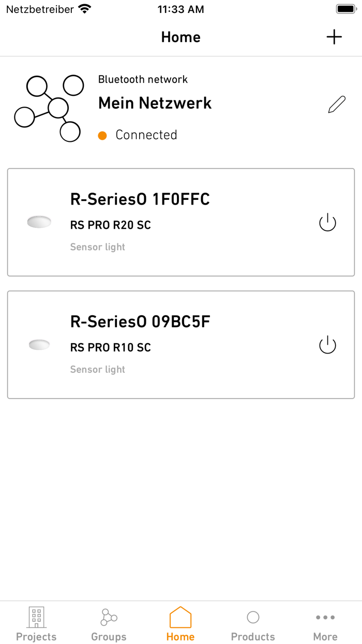Select the Home tab
362x644 pixels.
click(180, 624)
